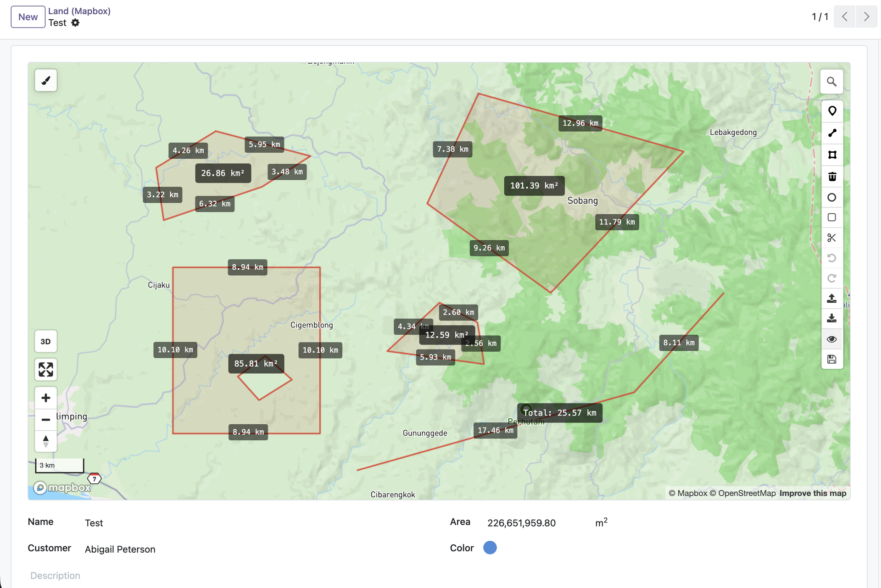Select the circle drawing tool
Viewport: 881px width, 588px height.
click(832, 198)
